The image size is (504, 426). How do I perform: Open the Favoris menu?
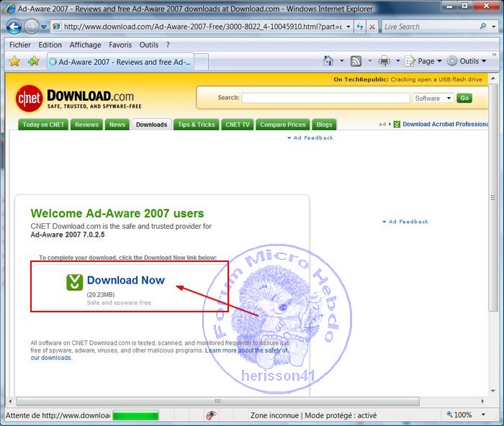coord(120,45)
